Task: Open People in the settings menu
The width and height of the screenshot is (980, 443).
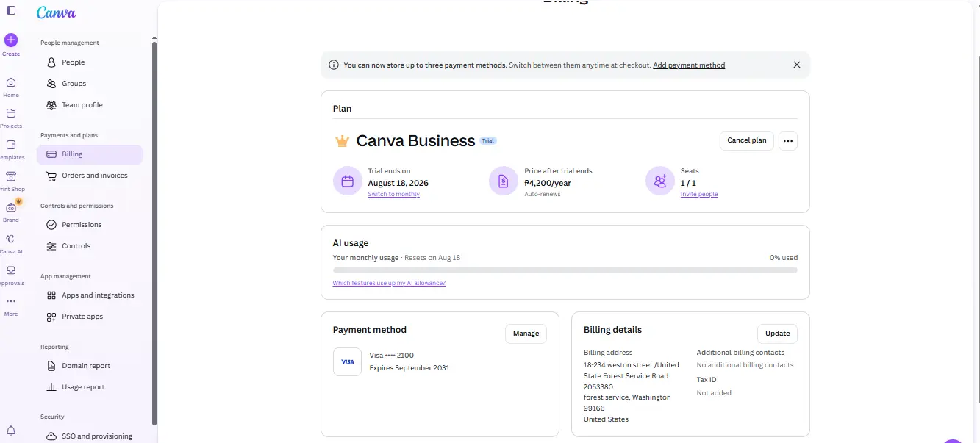Action: tap(90, 62)
